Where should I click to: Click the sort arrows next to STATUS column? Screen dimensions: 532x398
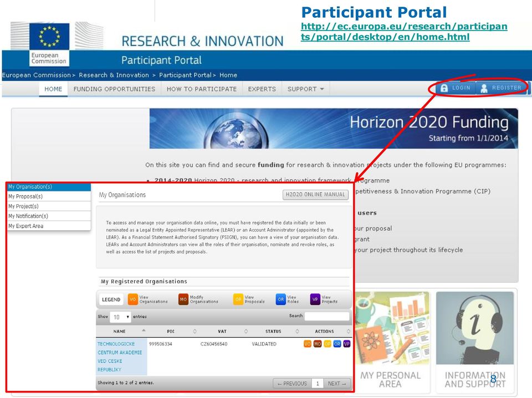tap(297, 331)
